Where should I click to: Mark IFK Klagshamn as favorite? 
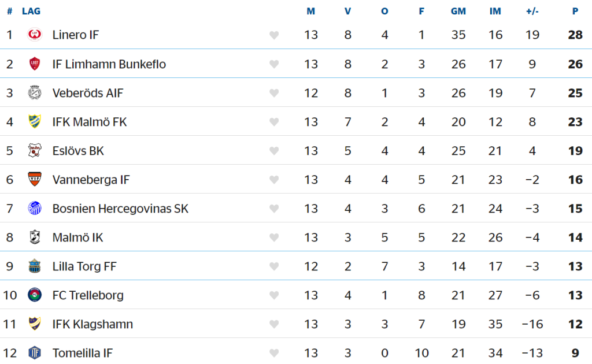274,324
